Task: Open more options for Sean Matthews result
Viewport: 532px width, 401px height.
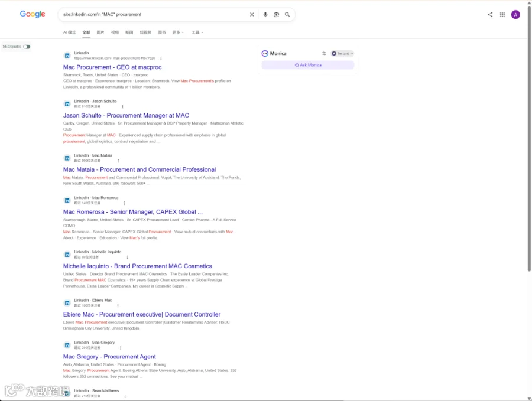Action: pos(125,396)
